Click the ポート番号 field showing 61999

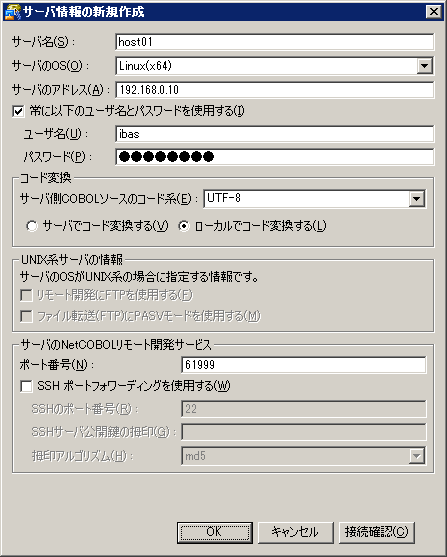click(x=304, y=365)
